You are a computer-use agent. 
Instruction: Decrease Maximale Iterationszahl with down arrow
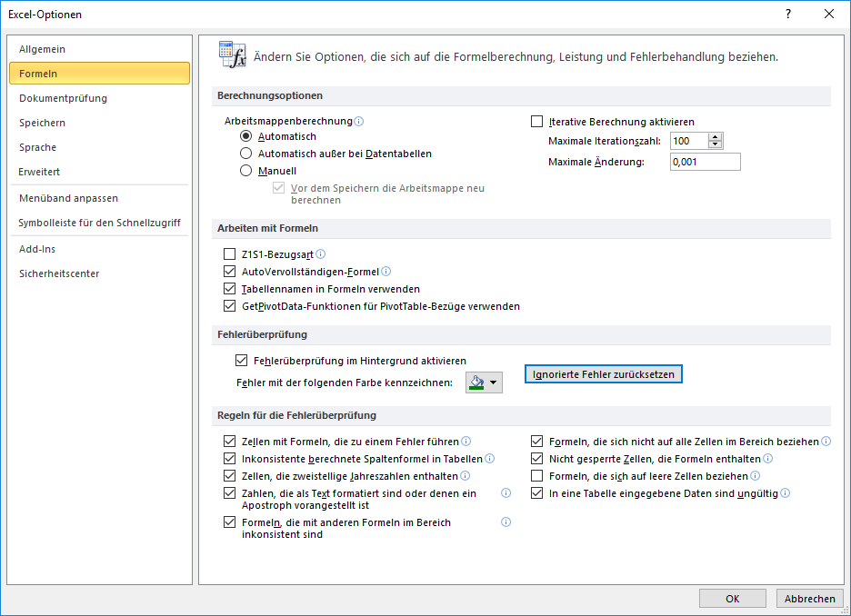pyautogui.click(x=715, y=144)
